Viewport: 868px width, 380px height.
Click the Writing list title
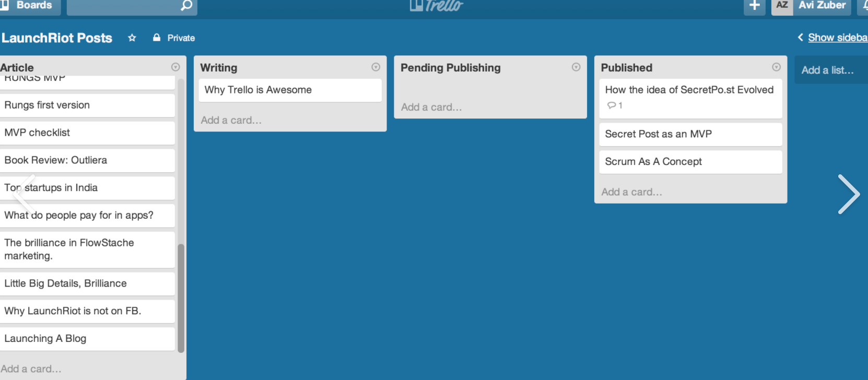(x=219, y=68)
